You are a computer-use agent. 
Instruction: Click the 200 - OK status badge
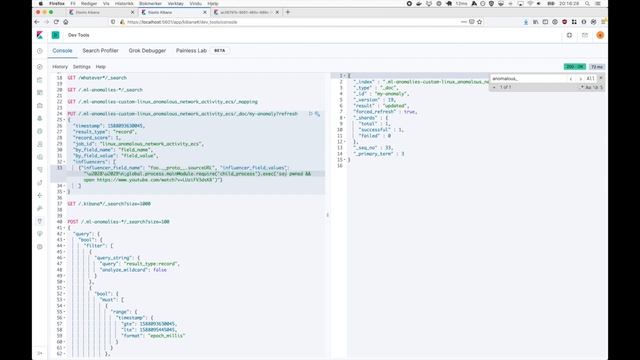pyautogui.click(x=575, y=67)
